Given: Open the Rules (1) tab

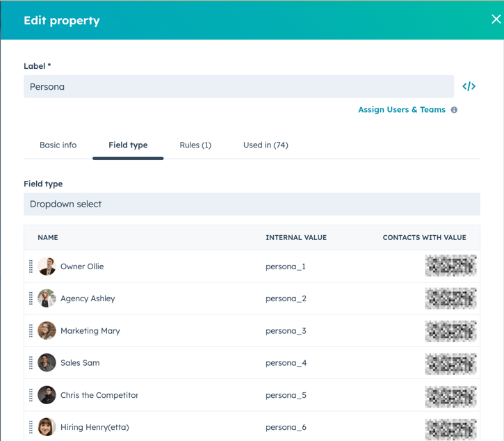Looking at the screenshot, I should [x=195, y=145].
